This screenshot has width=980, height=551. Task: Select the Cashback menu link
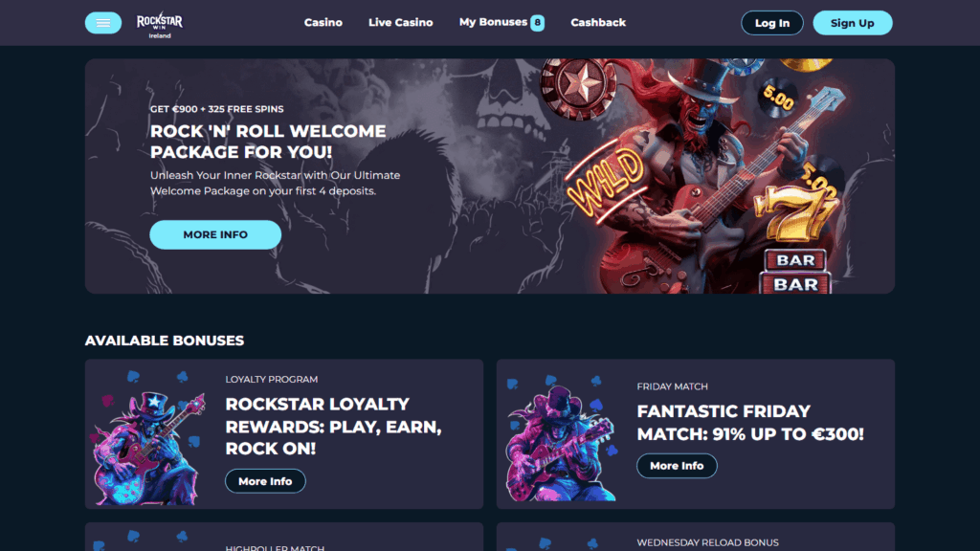598,23
